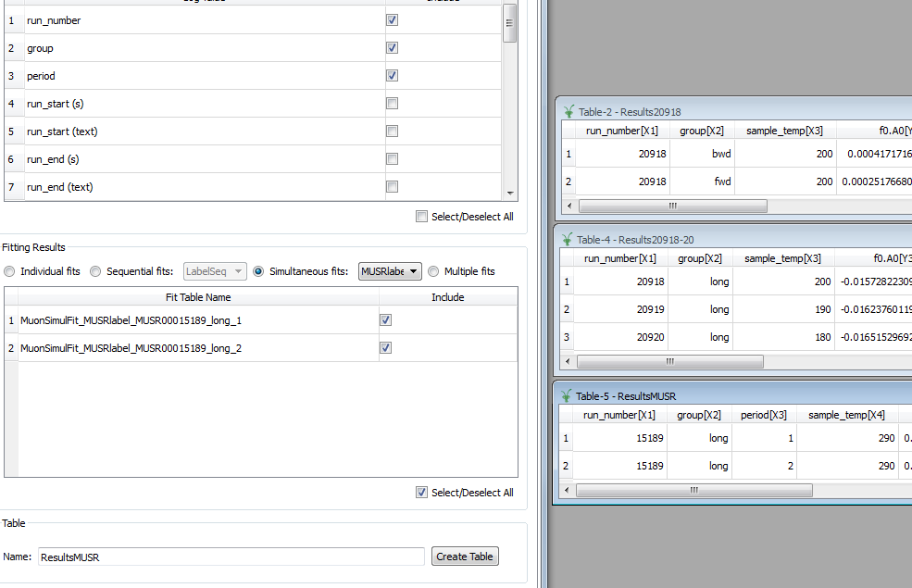Uncheck the run_number log value
This screenshot has width=912, height=588.
(392, 19)
